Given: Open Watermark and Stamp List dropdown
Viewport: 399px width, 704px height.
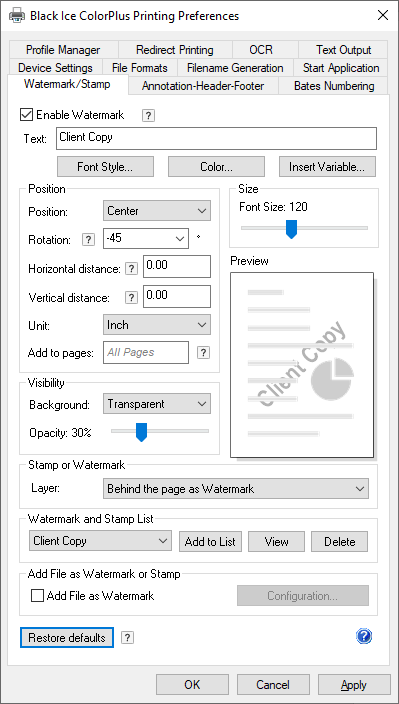Looking at the screenshot, I should pos(100,541).
